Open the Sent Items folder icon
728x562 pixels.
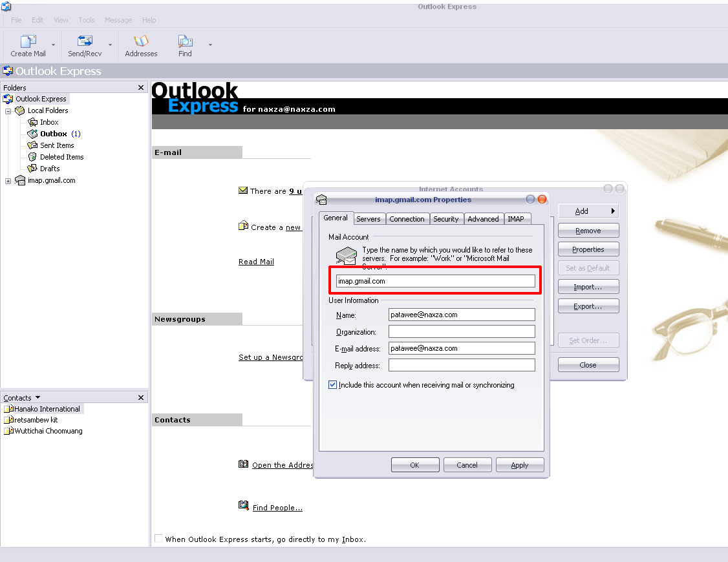coord(32,145)
